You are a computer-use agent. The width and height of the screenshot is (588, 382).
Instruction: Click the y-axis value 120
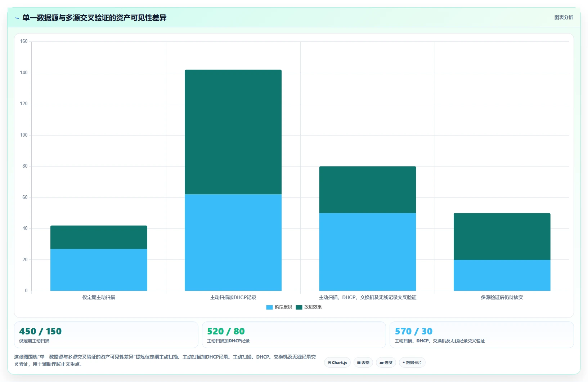click(24, 104)
